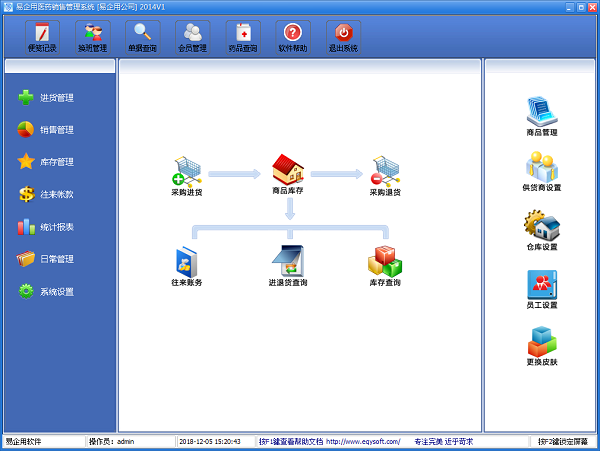Click the 操作员: admin status entry

(111, 441)
